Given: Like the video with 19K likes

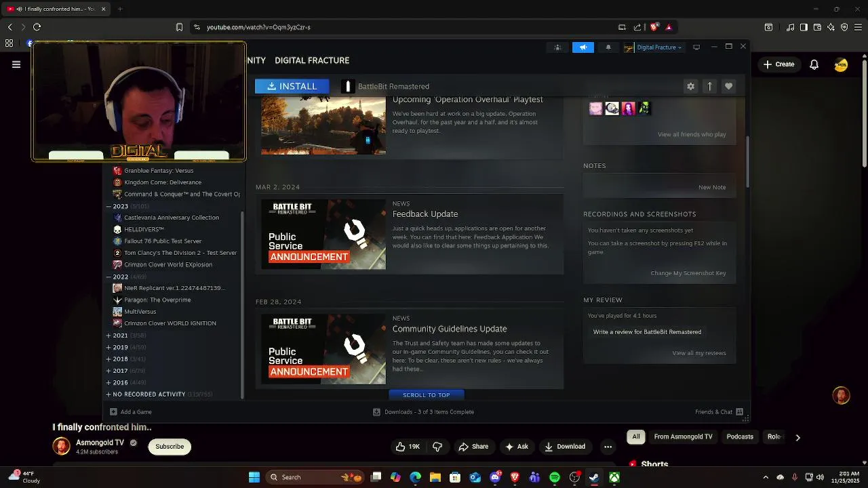Looking at the screenshot, I should (408, 447).
